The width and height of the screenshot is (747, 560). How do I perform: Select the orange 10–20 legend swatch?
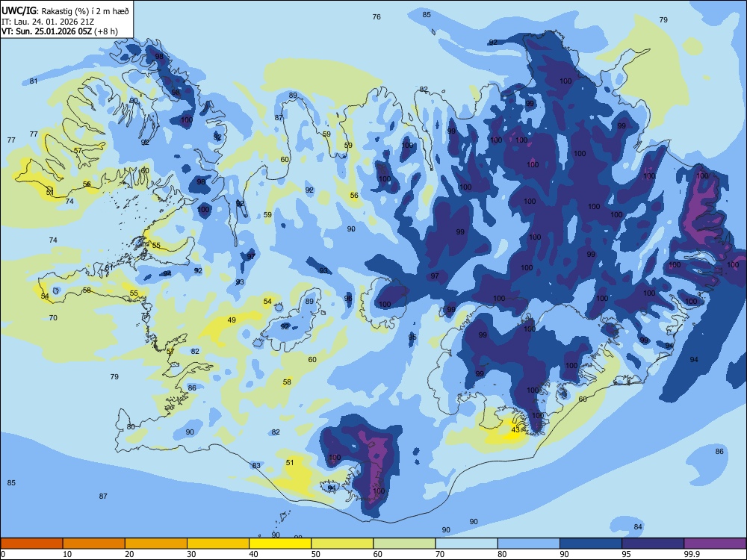pos(94,544)
